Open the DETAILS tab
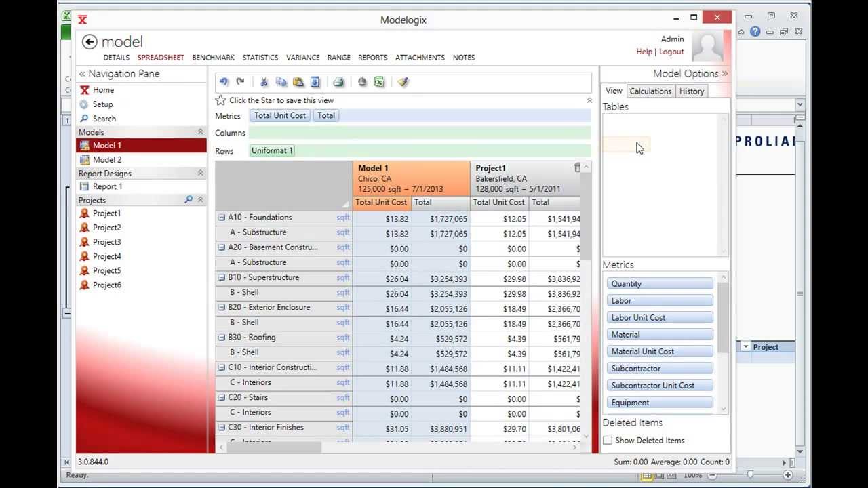The width and height of the screenshot is (868, 488). [x=116, y=58]
